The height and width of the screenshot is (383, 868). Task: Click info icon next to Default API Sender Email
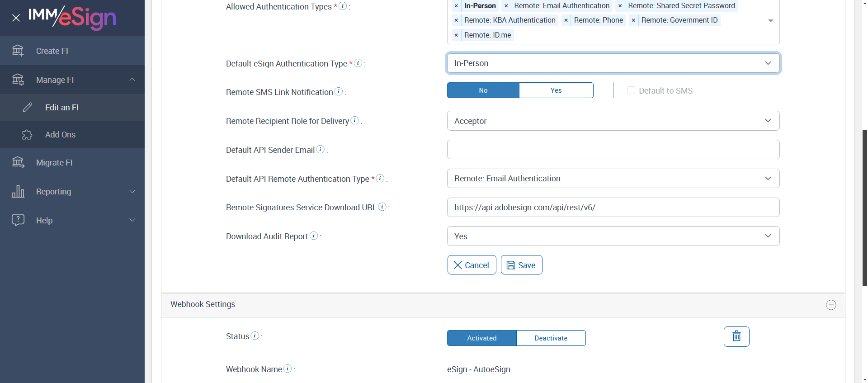coord(321,149)
